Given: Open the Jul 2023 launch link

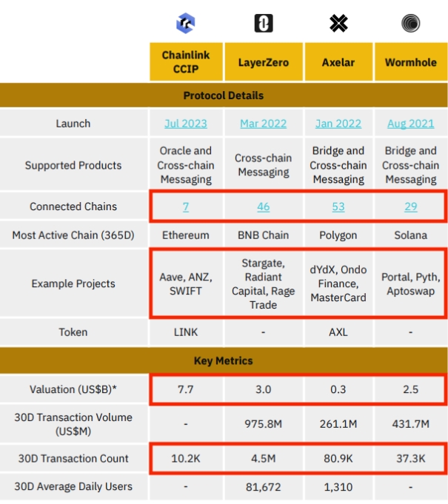Looking at the screenshot, I should [186, 124].
